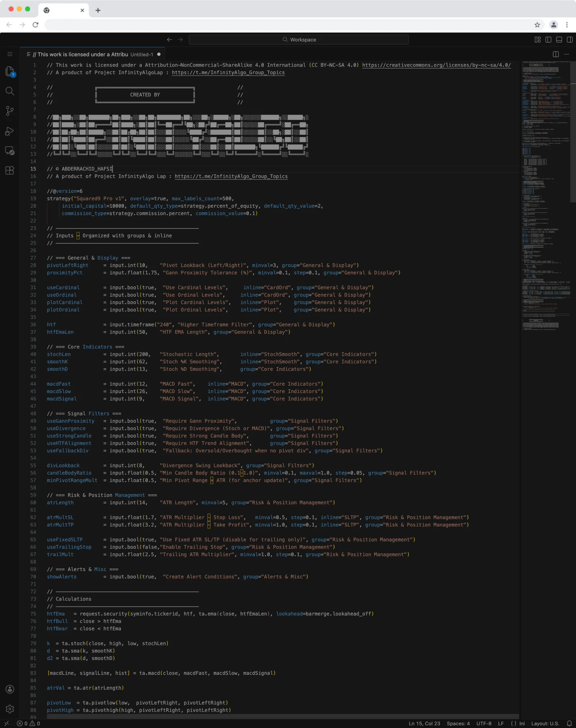Image resolution: width=576 pixels, height=728 pixels.
Task: Open the UTF-8 encoding selector
Action: pyautogui.click(x=484, y=723)
